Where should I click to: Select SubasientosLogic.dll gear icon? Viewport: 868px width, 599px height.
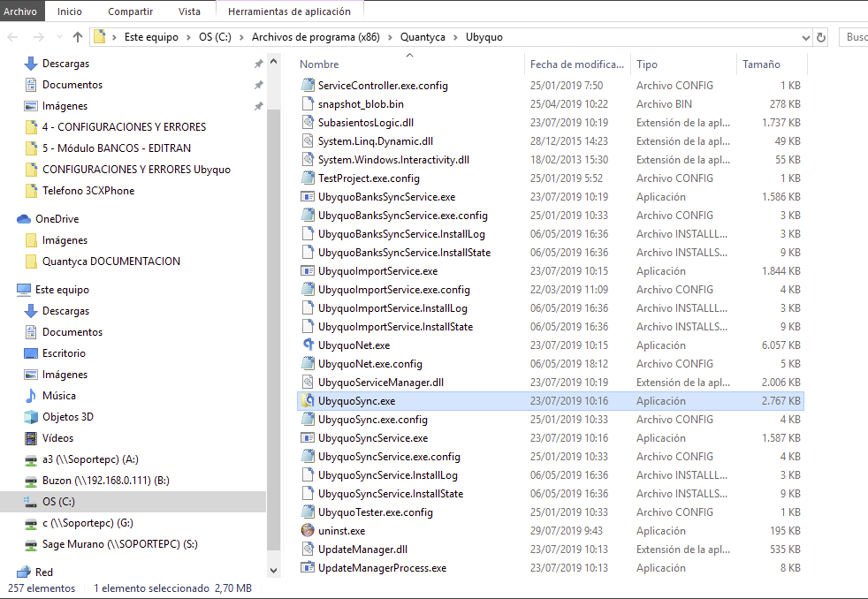[308, 122]
